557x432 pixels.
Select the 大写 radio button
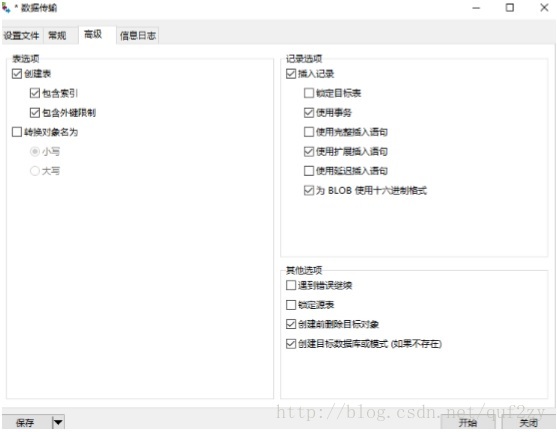[35, 171]
